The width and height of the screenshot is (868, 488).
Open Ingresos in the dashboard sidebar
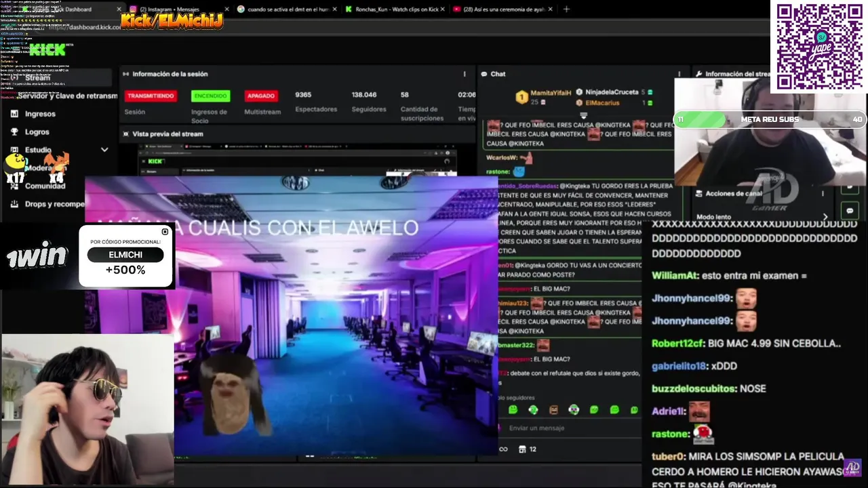(40, 114)
